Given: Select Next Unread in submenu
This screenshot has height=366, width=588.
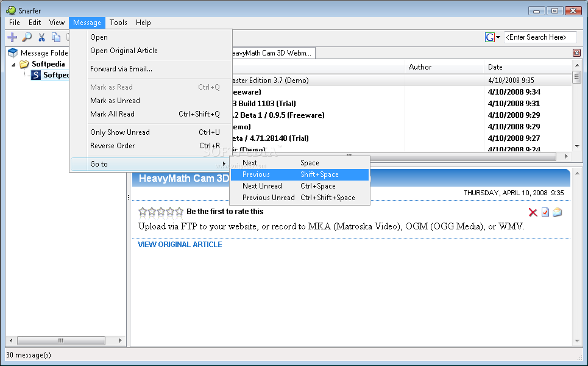Looking at the screenshot, I should click(x=300, y=186).
